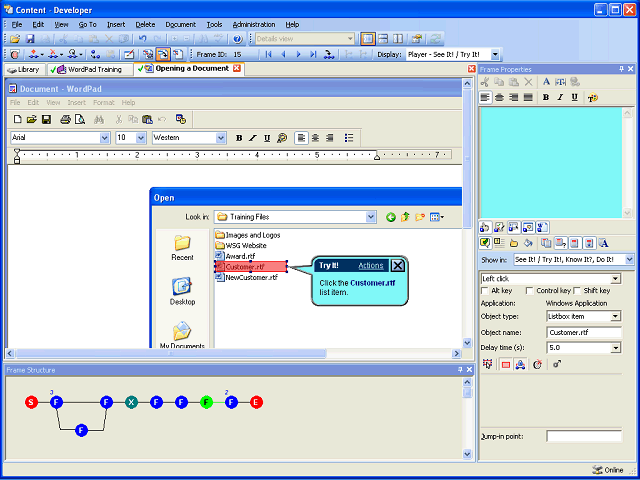Click the Object name input field
This screenshot has width=640, height=480.
584,332
